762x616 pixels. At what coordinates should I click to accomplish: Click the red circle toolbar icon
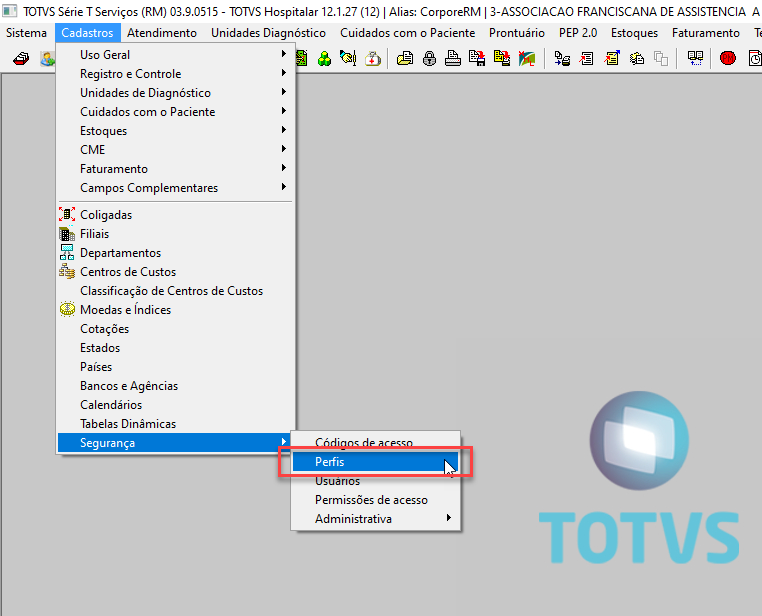coord(727,59)
